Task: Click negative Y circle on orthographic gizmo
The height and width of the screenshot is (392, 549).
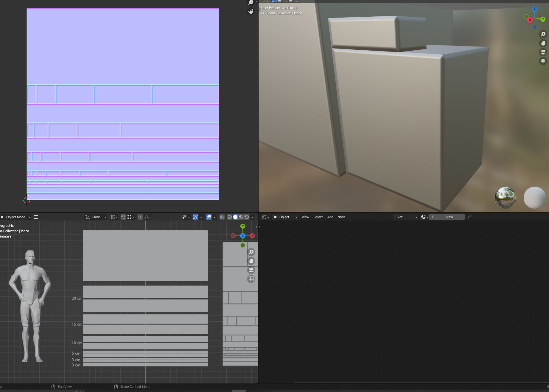Action: pos(243,245)
